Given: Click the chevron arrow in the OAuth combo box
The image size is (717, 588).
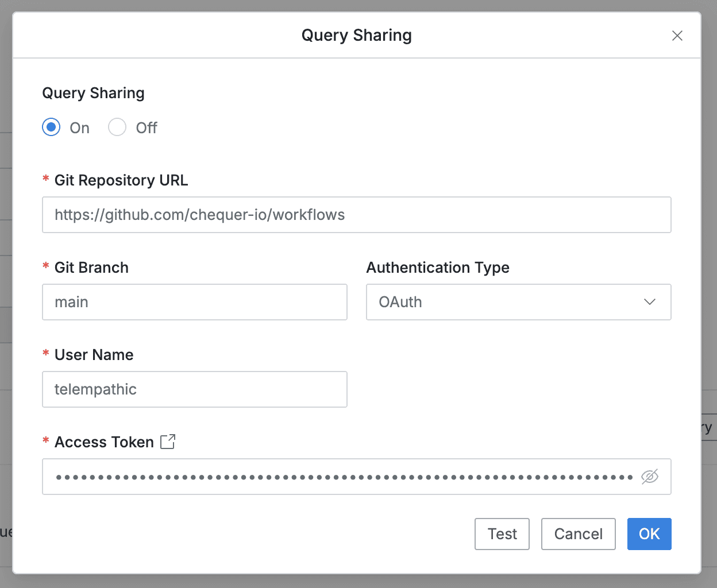Looking at the screenshot, I should pos(649,302).
